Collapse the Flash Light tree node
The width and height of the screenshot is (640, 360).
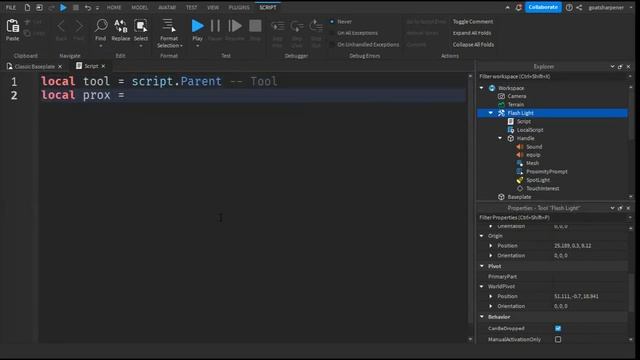[x=491, y=113]
